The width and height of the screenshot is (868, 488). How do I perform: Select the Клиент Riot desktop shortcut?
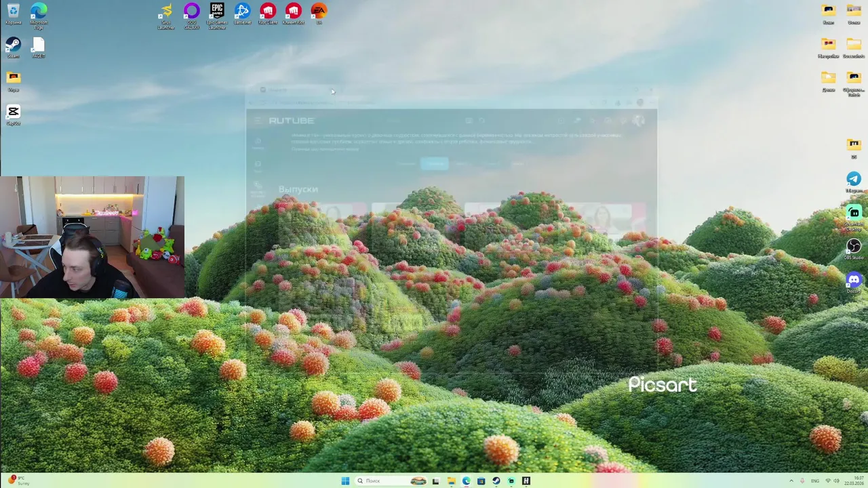(x=294, y=14)
